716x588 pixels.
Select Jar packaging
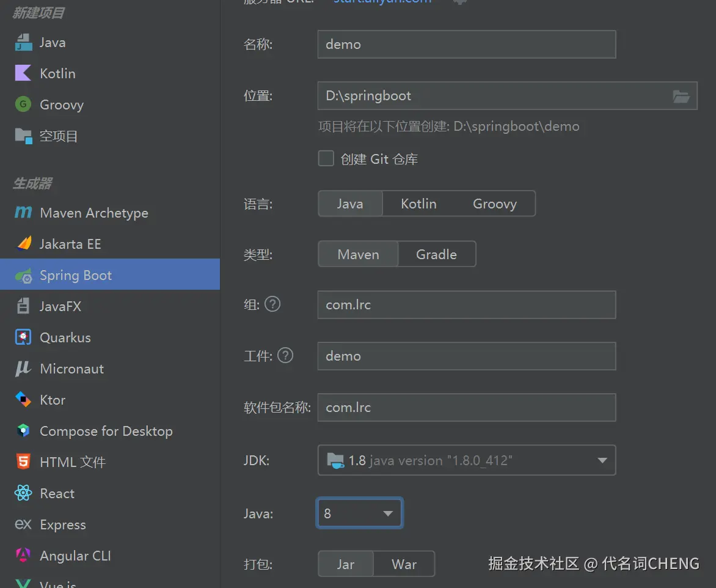[346, 564]
